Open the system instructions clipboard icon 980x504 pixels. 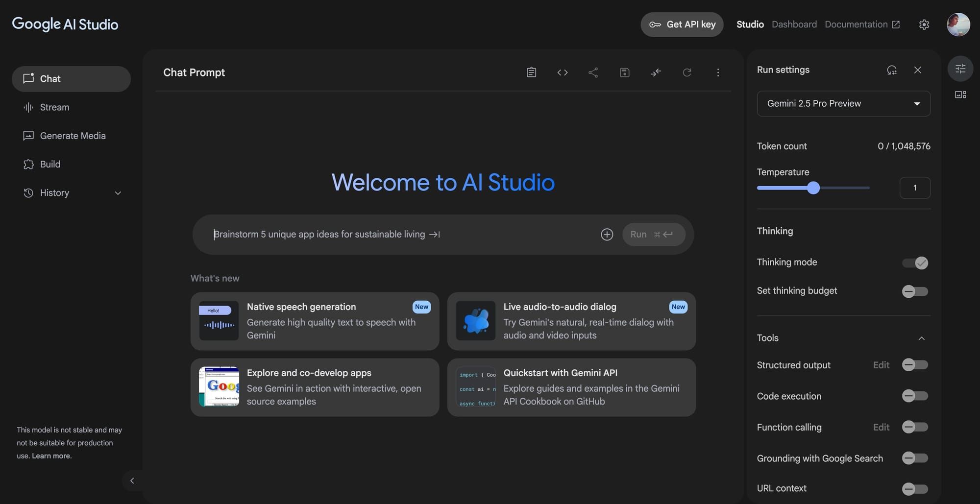531,72
